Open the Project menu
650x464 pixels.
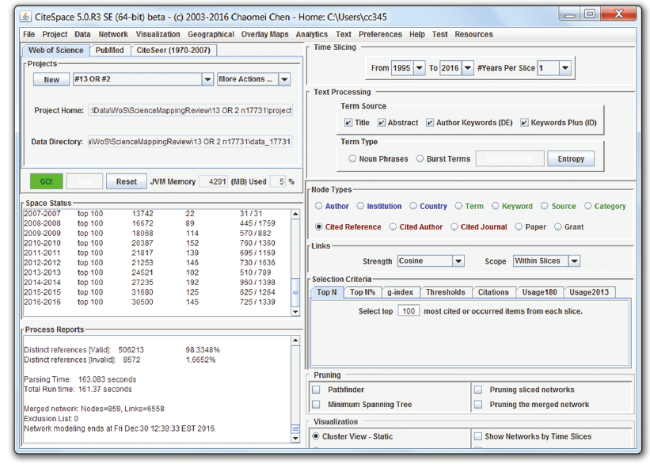click(x=55, y=34)
